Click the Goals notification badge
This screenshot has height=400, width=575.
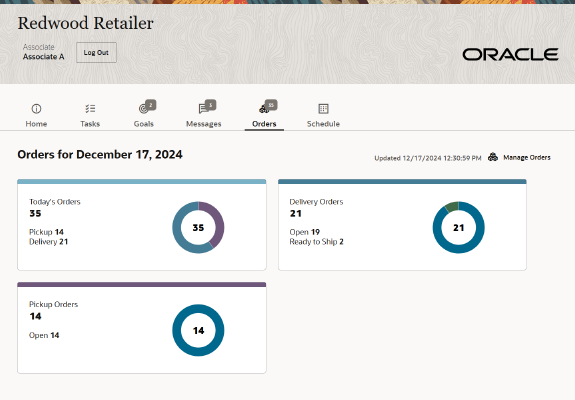(x=151, y=105)
